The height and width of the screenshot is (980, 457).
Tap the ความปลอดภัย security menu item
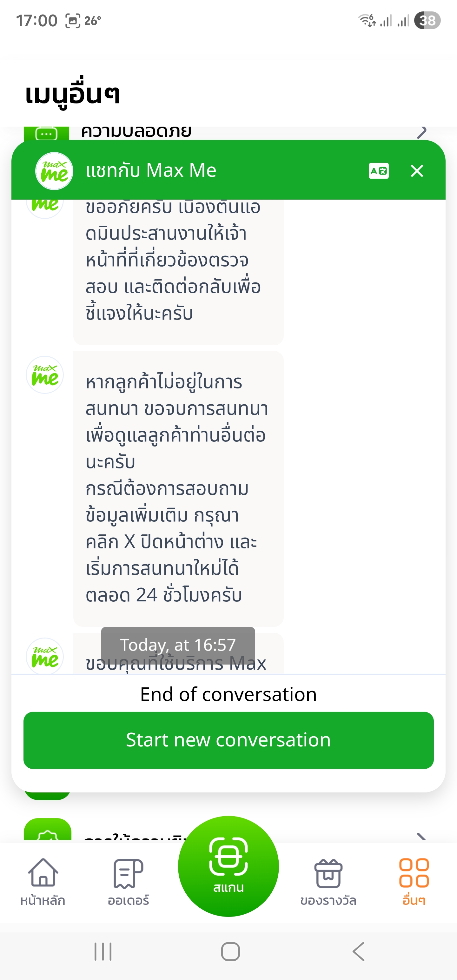click(136, 132)
